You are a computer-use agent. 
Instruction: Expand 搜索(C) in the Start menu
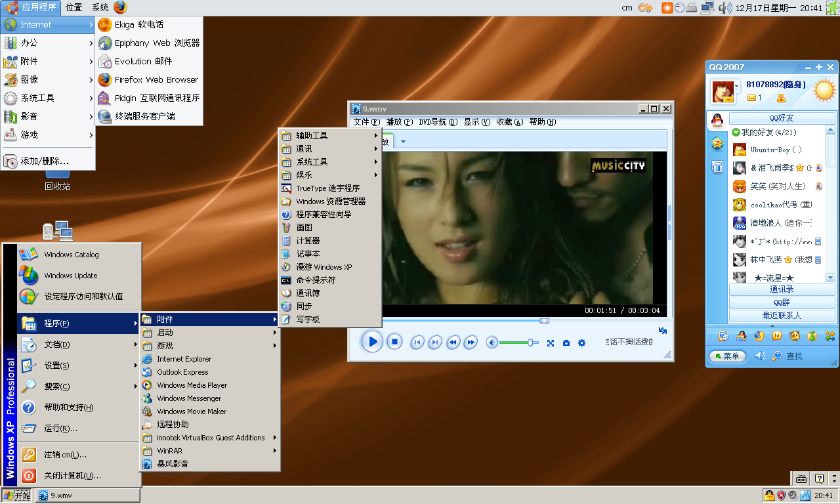click(79, 387)
